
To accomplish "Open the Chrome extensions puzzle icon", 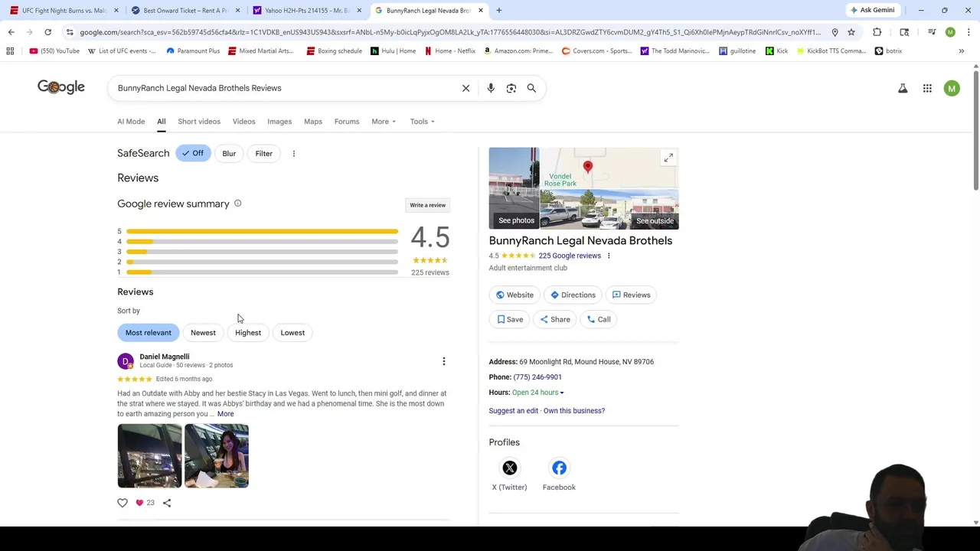I will click(877, 32).
